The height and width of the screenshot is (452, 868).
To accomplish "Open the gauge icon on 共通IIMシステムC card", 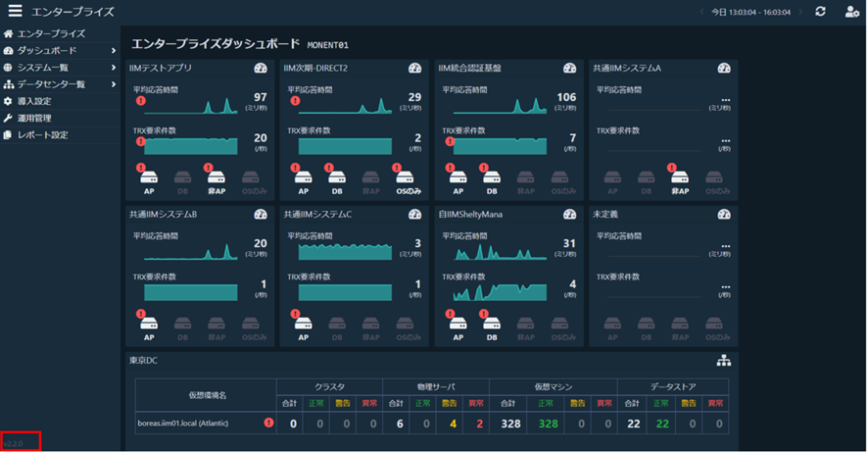I will tap(414, 215).
